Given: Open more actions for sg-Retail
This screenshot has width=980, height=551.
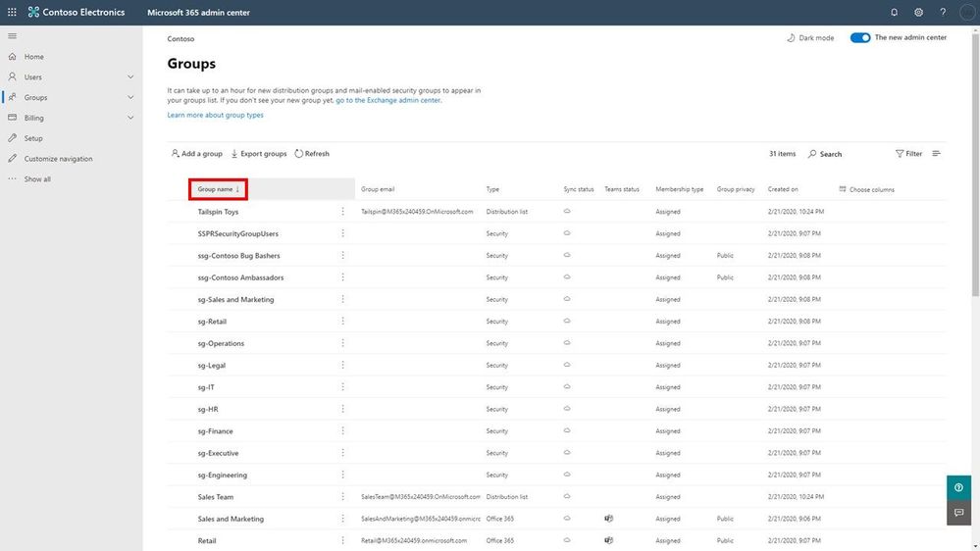Looking at the screenshot, I should click(342, 321).
